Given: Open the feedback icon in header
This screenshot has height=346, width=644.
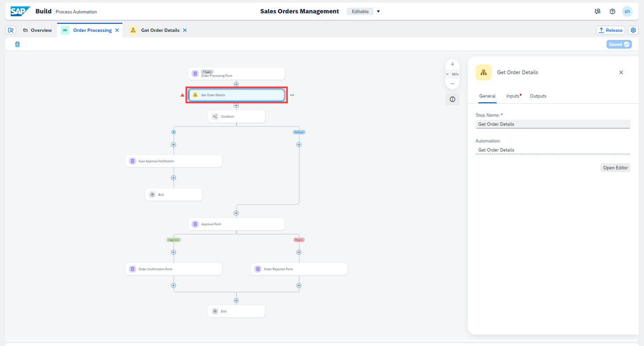Looking at the screenshot, I should pyautogui.click(x=597, y=11).
